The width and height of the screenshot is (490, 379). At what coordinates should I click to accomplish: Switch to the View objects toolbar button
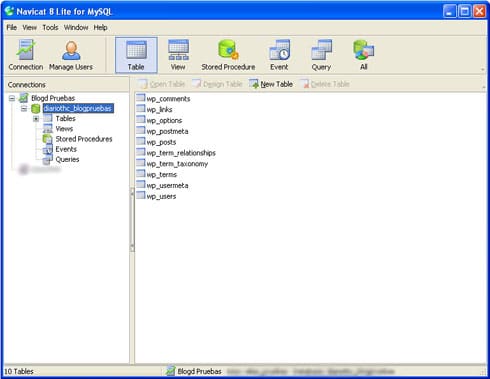178,55
